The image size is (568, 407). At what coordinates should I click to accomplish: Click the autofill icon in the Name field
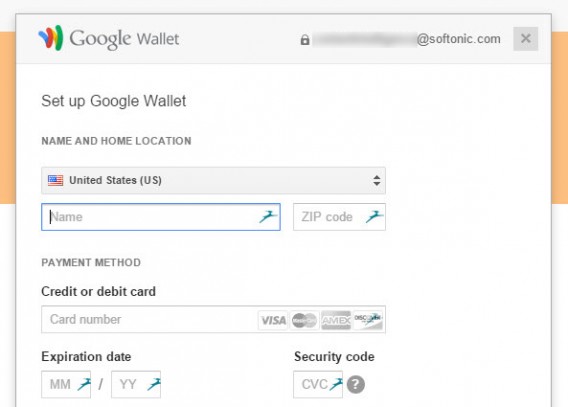pos(268,217)
